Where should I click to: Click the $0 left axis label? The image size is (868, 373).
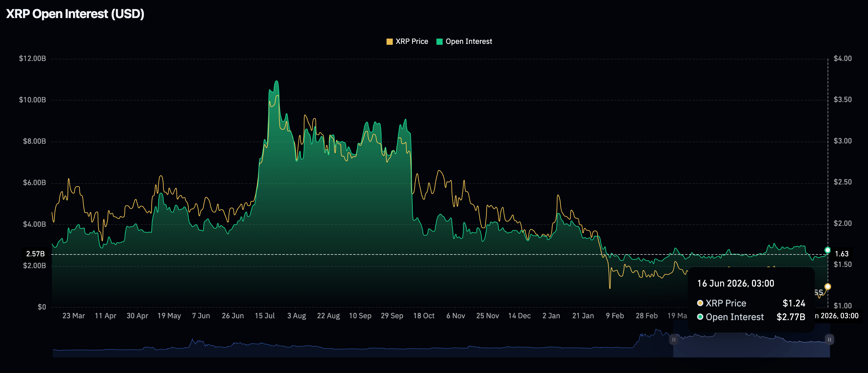(x=42, y=307)
